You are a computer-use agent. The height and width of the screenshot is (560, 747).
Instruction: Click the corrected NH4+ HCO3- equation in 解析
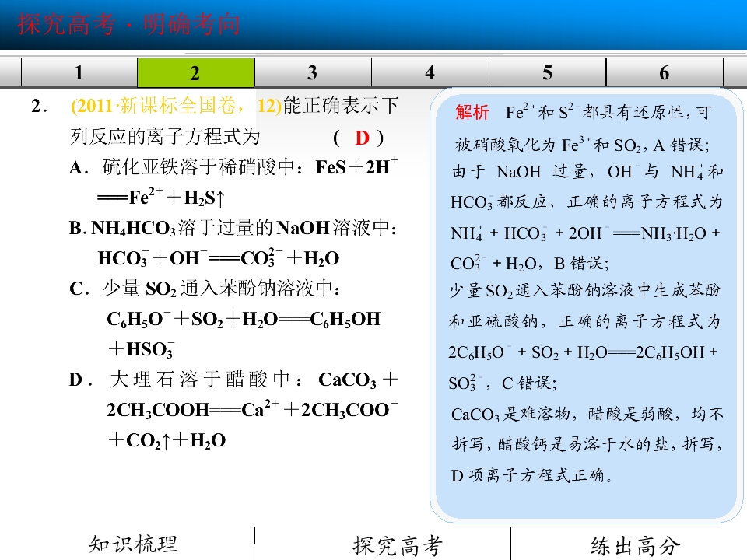pyautogui.click(x=585, y=248)
